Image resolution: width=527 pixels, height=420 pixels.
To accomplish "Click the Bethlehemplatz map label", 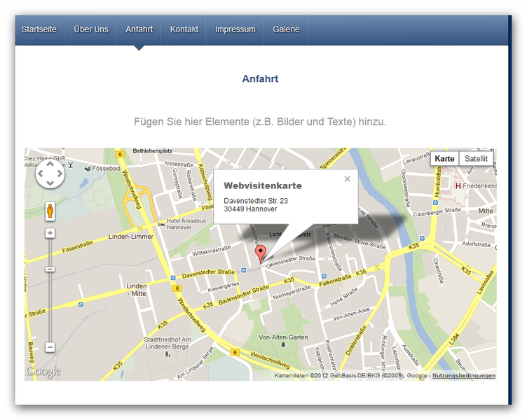I will 153,151.
